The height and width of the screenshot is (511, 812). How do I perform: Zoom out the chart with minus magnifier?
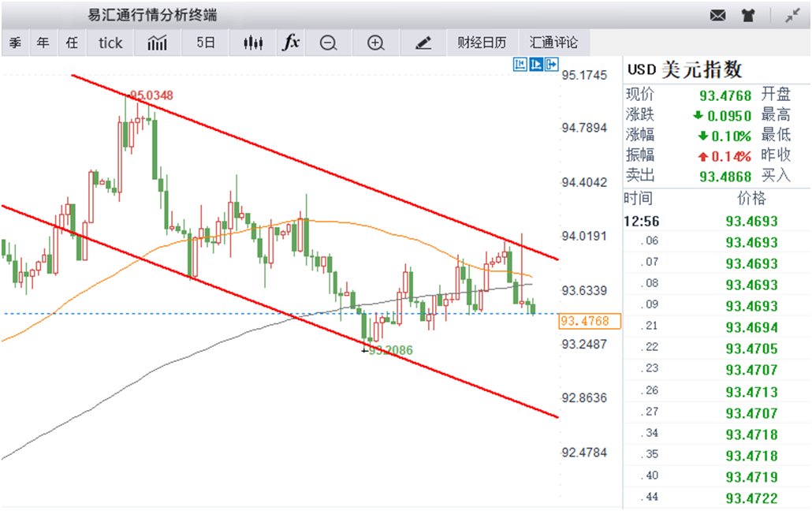[328, 43]
